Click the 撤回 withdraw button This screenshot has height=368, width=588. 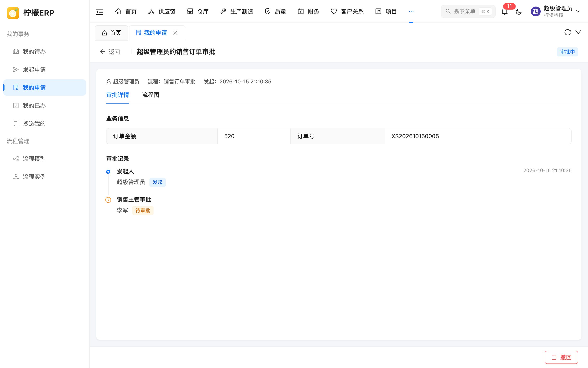[x=561, y=357]
